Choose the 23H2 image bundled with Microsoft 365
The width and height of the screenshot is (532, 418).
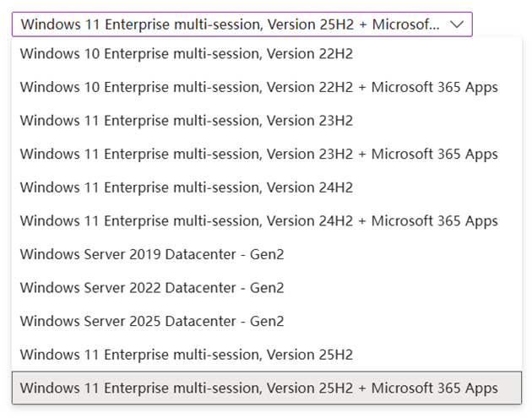pos(258,154)
